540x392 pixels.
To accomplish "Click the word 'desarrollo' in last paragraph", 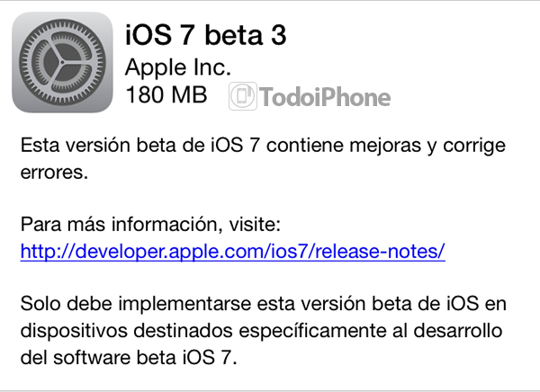I will point(458,330).
